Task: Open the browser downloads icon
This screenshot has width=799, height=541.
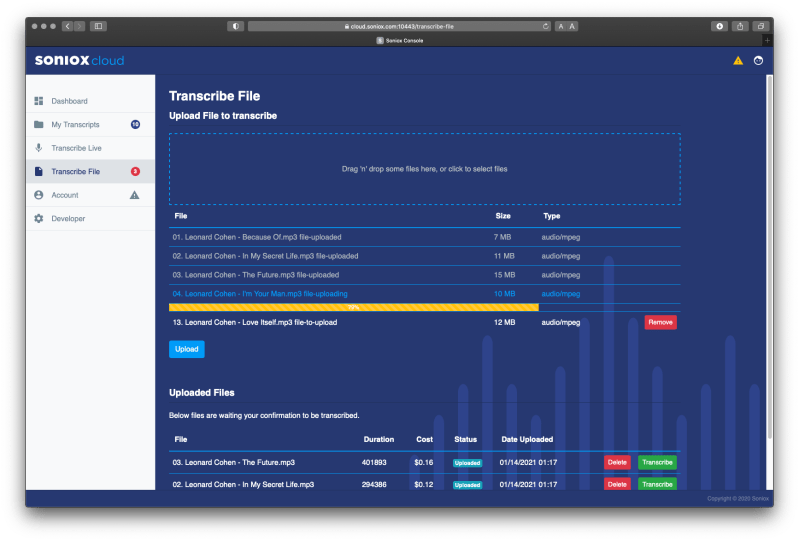Action: (x=720, y=26)
